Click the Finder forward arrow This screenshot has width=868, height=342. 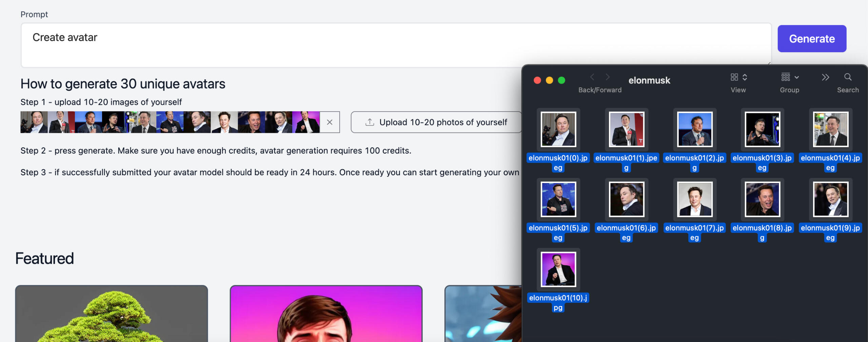point(608,77)
